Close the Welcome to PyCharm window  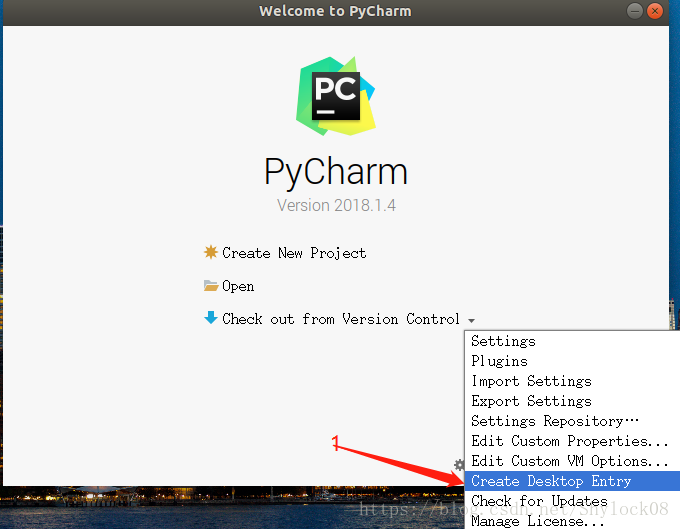(655, 10)
